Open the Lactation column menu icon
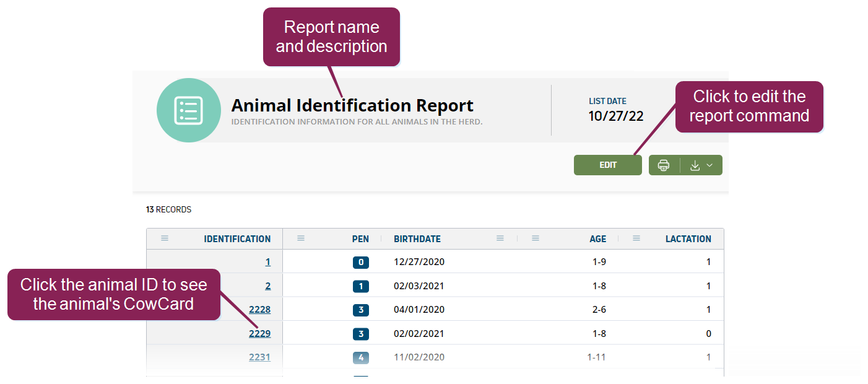 (x=636, y=238)
